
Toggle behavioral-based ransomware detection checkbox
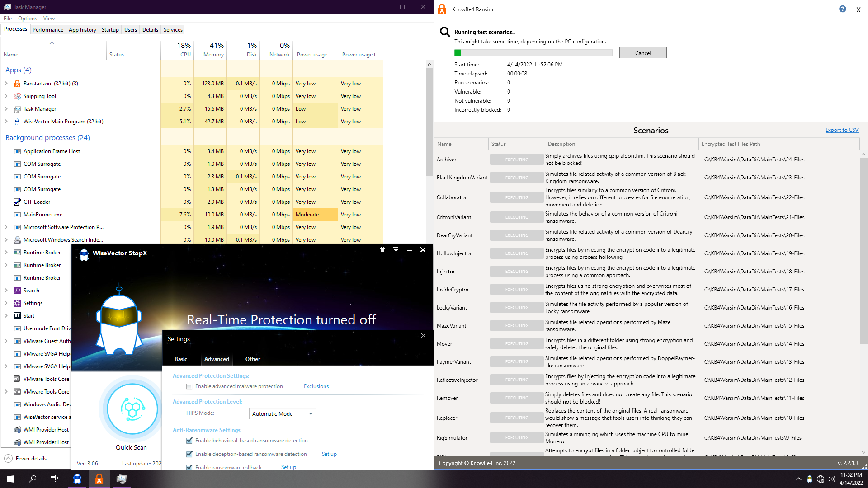click(189, 441)
